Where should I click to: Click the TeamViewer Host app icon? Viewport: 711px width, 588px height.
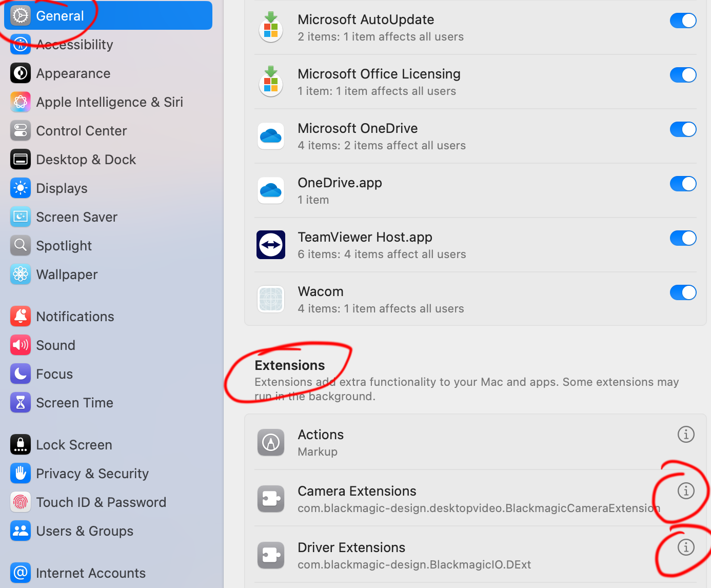(x=271, y=245)
